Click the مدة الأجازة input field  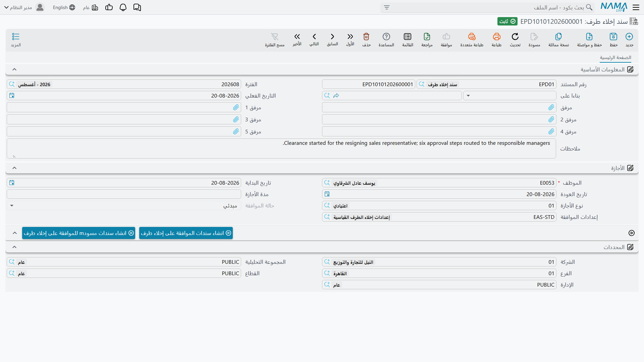coord(124,194)
